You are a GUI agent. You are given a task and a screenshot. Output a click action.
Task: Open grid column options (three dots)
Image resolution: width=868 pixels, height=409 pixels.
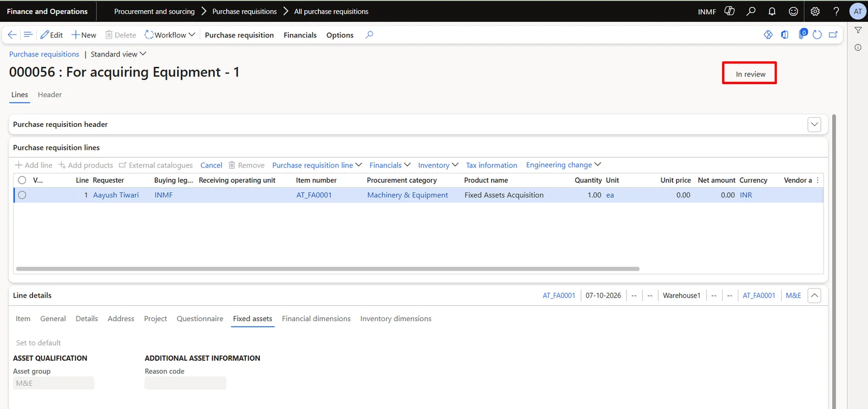(818, 180)
